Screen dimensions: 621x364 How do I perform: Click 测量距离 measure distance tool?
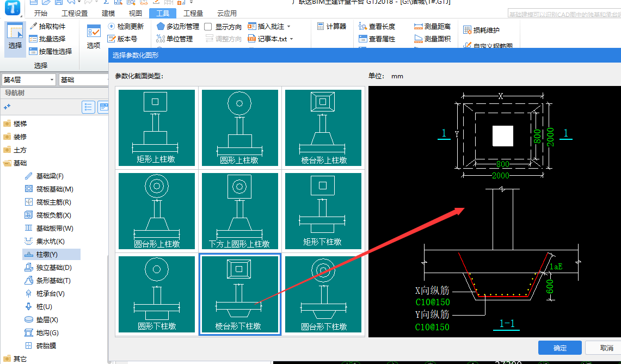pyautogui.click(x=433, y=26)
